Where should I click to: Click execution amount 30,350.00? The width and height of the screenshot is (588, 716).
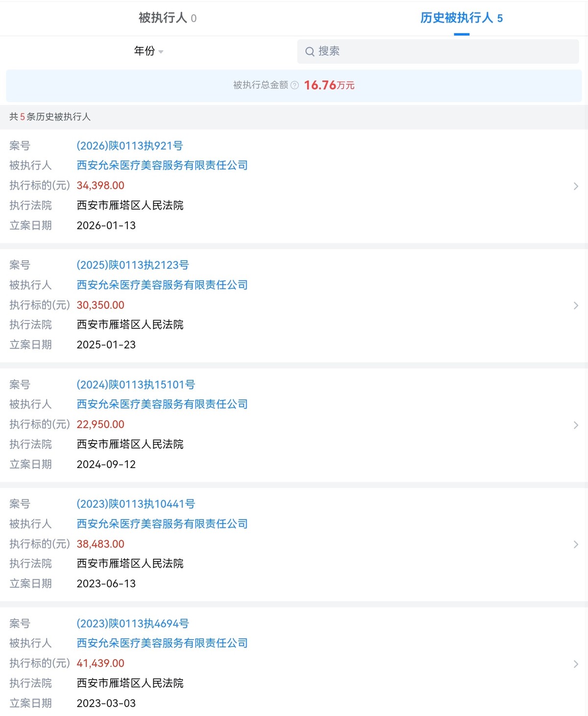pyautogui.click(x=100, y=305)
